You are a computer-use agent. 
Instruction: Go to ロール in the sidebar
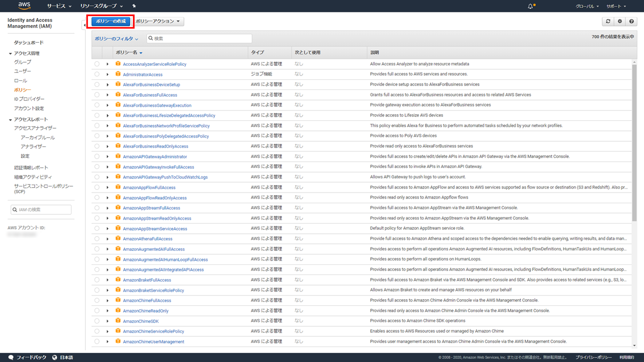pyautogui.click(x=21, y=80)
